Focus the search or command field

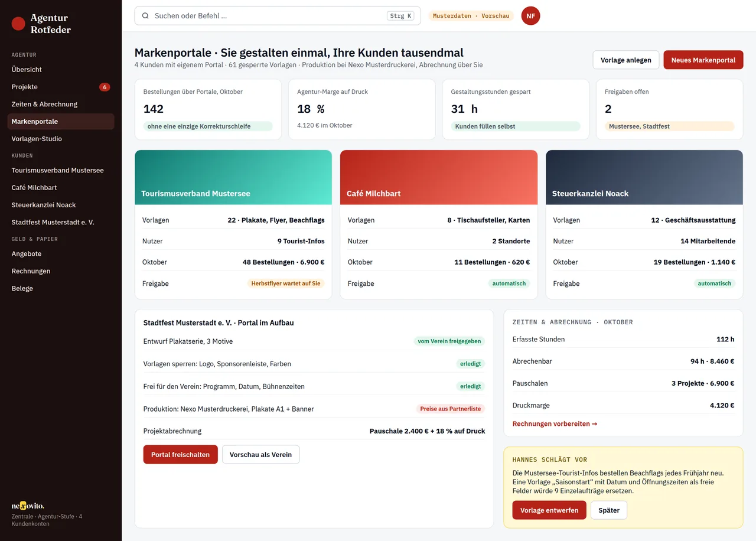tap(278, 16)
